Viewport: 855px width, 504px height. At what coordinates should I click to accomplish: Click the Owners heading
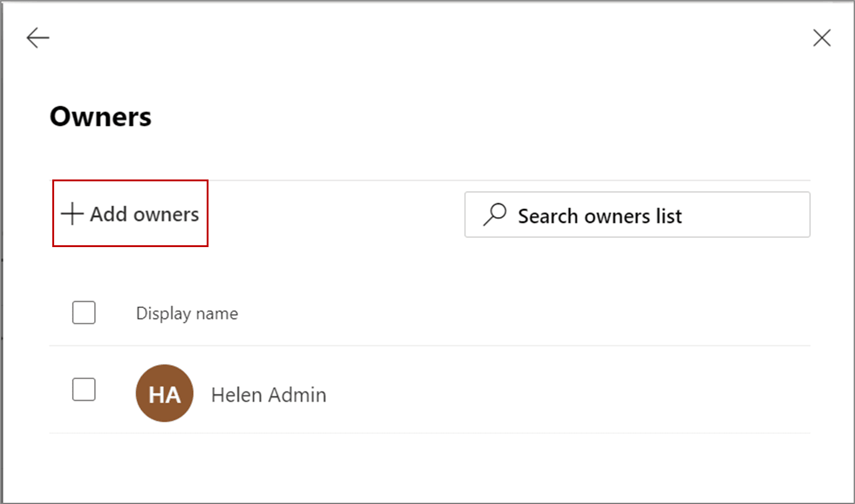(x=100, y=117)
